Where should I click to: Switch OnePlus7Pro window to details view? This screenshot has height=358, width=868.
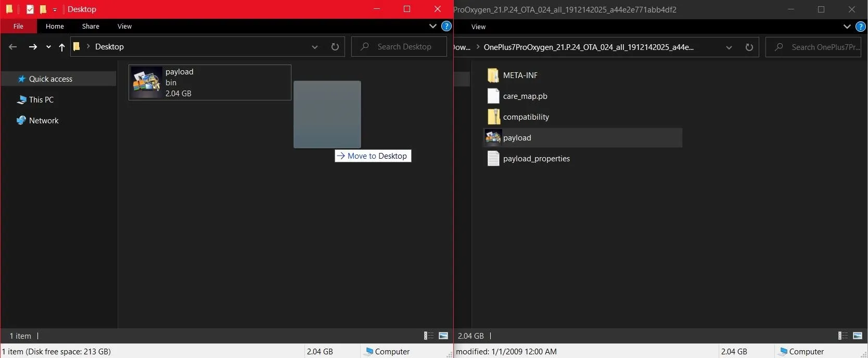click(843, 336)
